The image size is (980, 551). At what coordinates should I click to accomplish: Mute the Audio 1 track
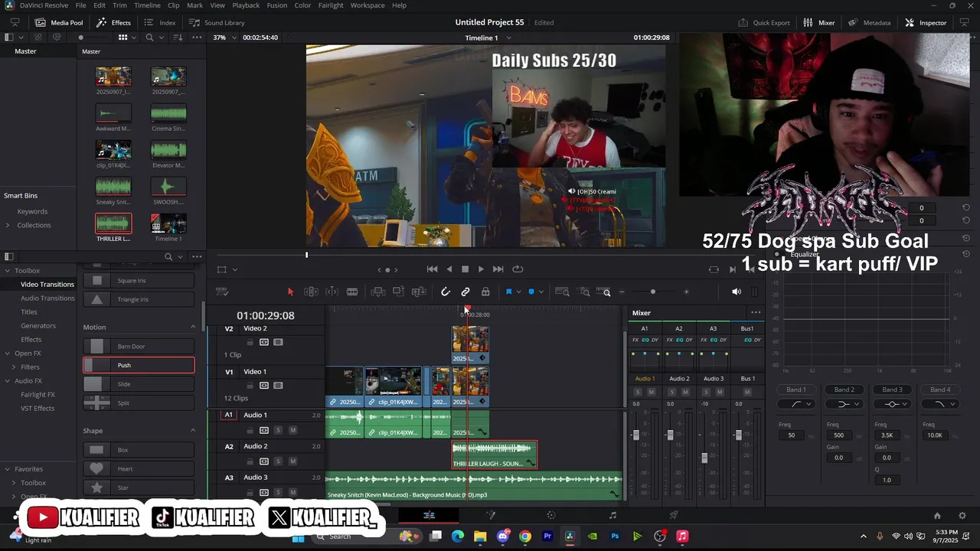(292, 430)
